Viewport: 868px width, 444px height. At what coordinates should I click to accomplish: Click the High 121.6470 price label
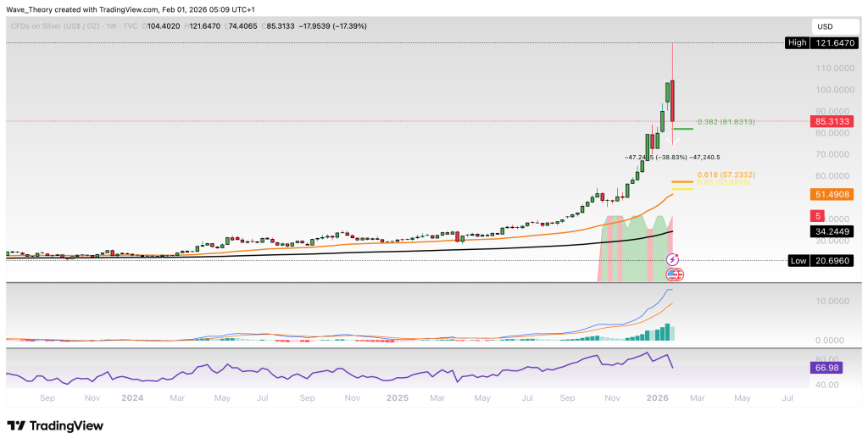click(x=823, y=43)
